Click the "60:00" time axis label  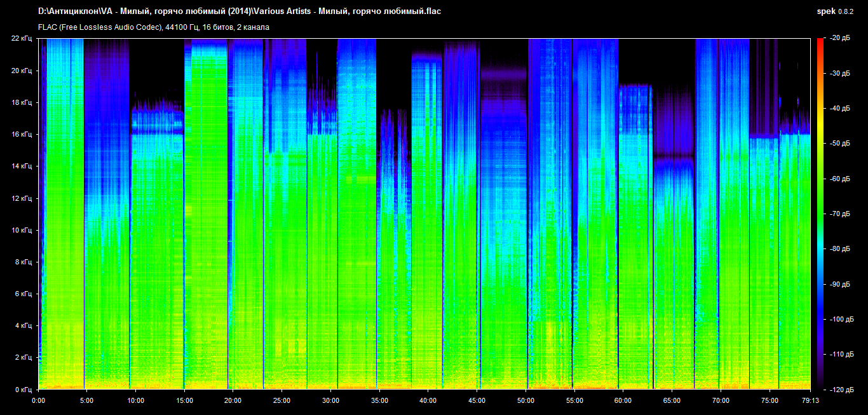(623, 401)
